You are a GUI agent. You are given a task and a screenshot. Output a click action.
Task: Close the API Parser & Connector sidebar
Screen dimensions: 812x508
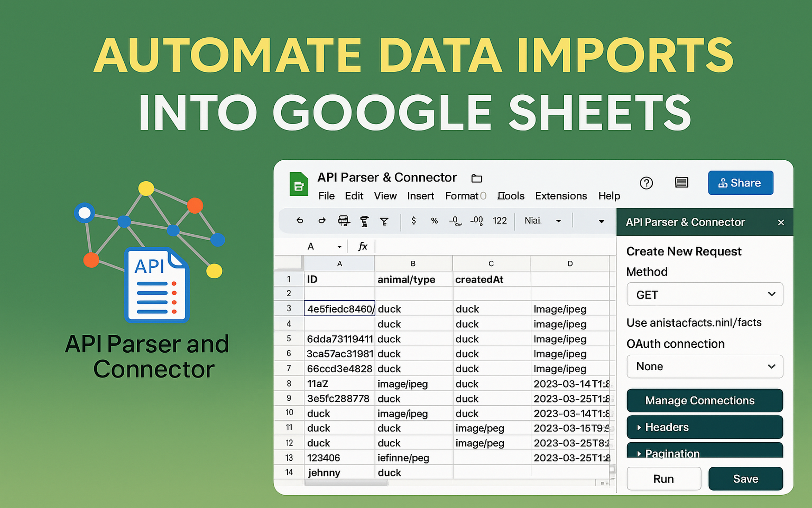(781, 223)
